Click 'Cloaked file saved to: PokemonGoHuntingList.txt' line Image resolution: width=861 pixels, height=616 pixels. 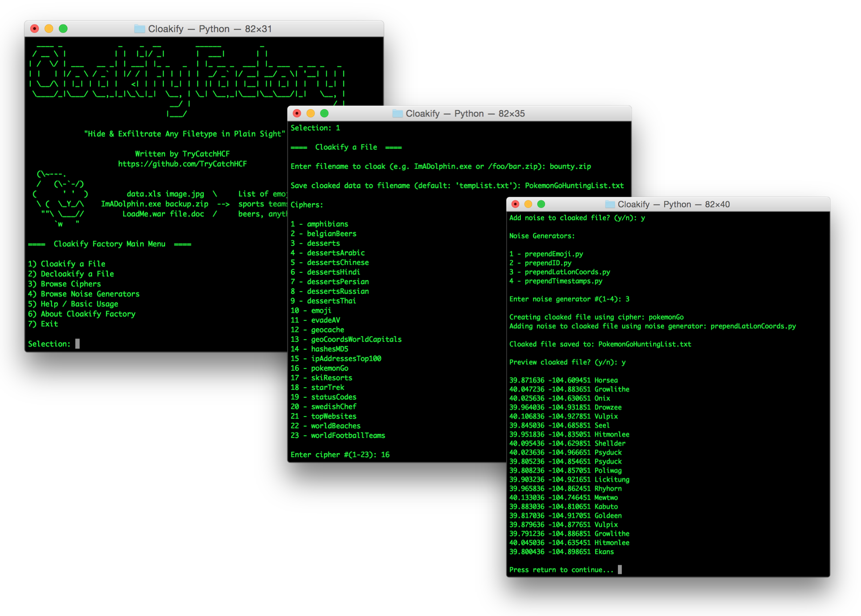pos(600,344)
